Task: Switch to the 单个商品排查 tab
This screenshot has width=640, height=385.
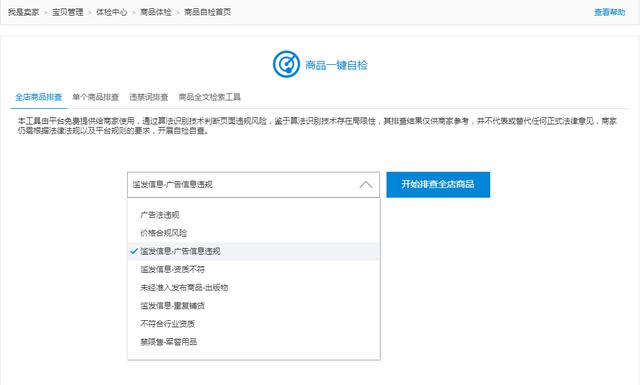Action: click(96, 97)
